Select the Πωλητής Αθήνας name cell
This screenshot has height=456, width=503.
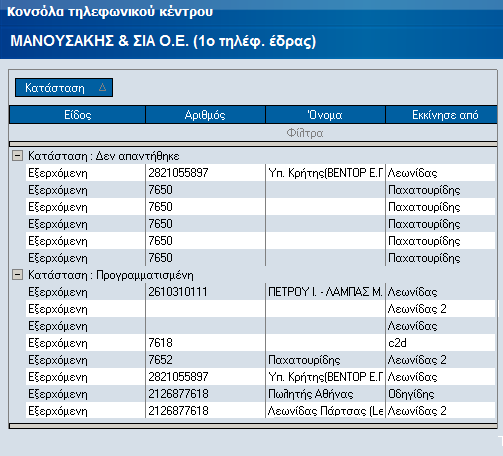325,394
